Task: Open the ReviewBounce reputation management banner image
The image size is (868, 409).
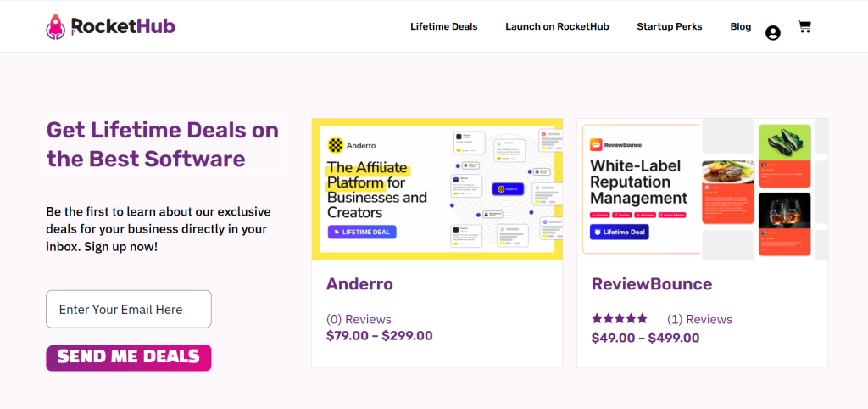Action: [x=703, y=189]
